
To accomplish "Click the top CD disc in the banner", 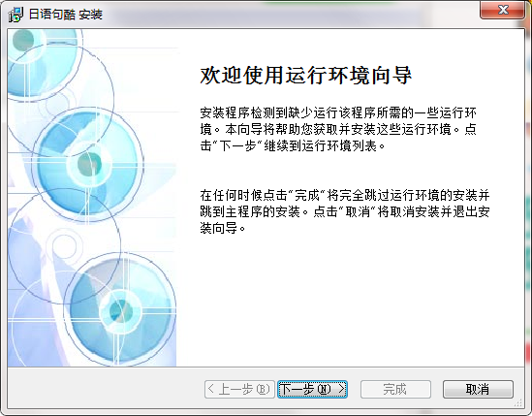I will pos(43,63).
